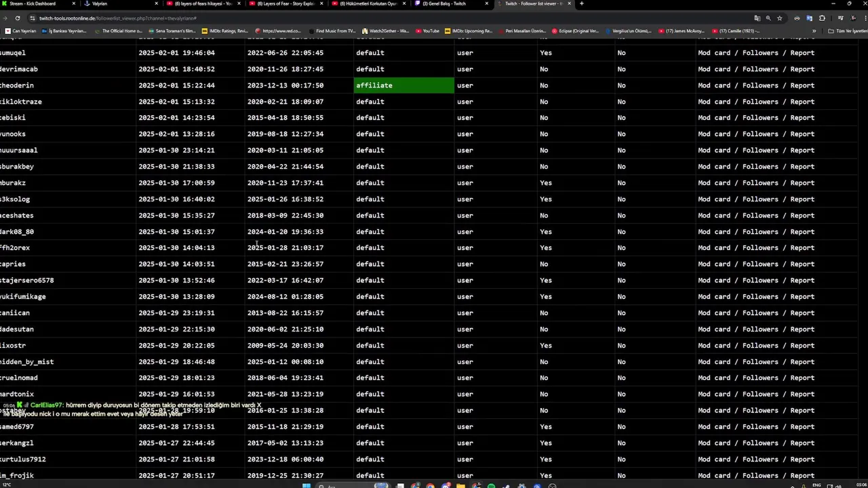Select the 3ksolog username
Screen dimensions: 868x488
point(15,199)
